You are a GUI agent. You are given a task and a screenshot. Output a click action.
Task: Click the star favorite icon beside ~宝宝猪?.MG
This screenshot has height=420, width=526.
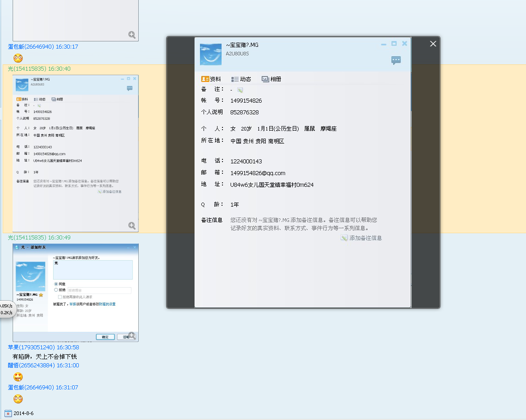[41, 295]
